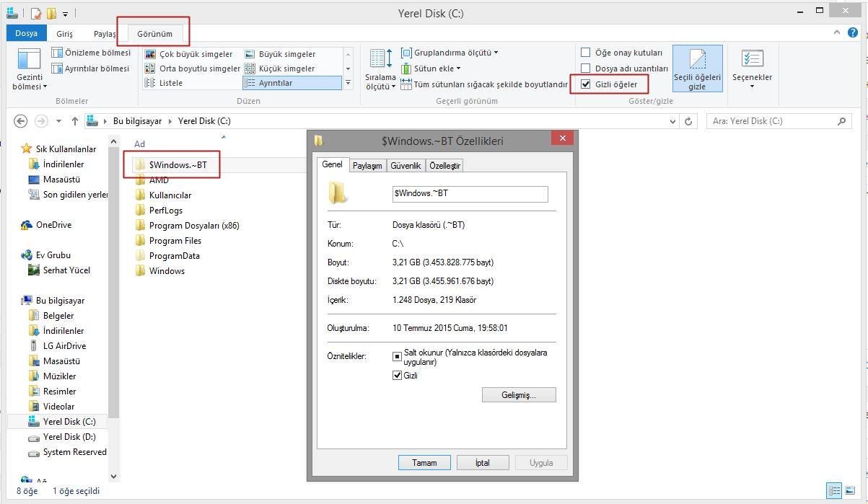Expand the layout gallery more arrow
The height and width of the screenshot is (504, 868).
[x=348, y=83]
